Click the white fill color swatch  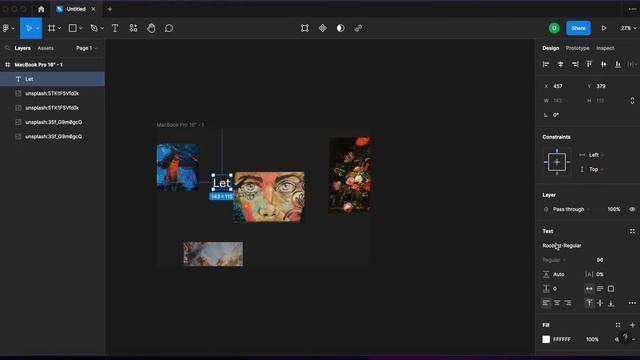coord(546,339)
